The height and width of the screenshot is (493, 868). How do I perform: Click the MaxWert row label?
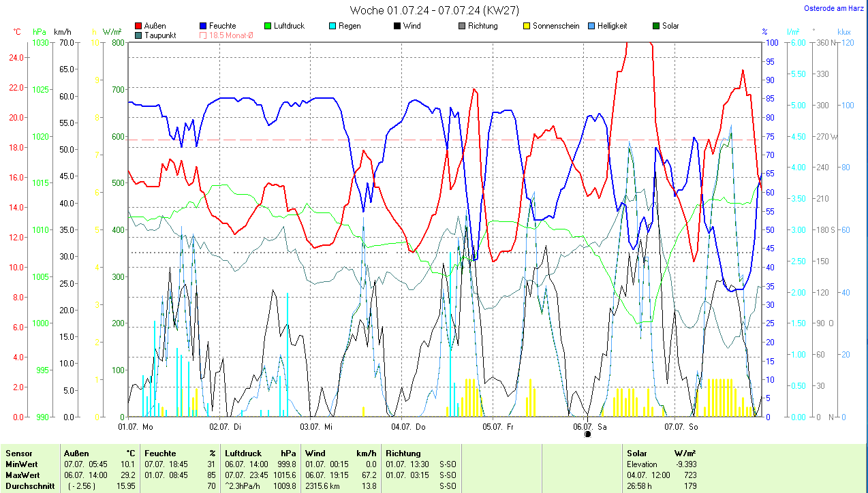[22, 475]
